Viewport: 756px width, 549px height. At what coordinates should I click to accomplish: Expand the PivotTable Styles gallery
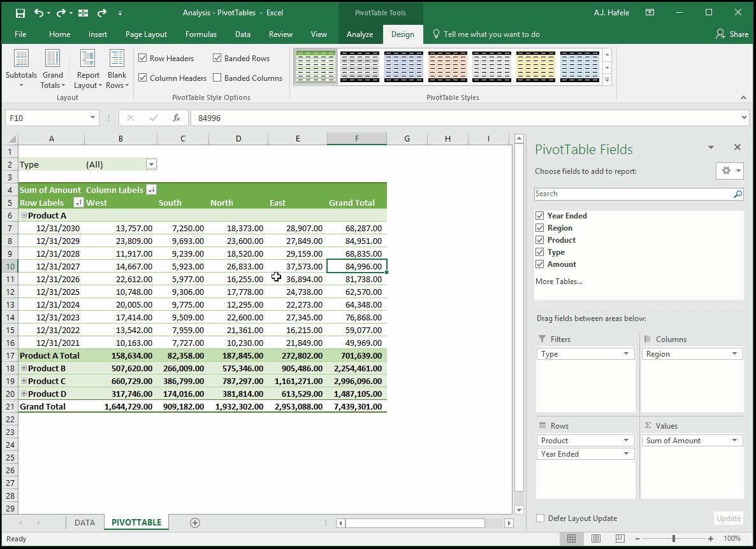[607, 80]
